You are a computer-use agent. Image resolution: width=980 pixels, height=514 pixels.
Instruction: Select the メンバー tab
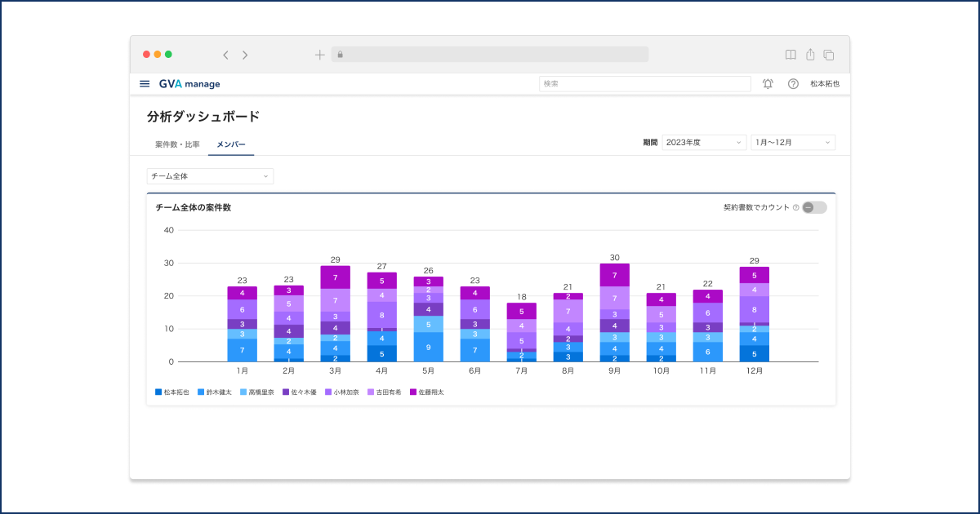[230, 144]
